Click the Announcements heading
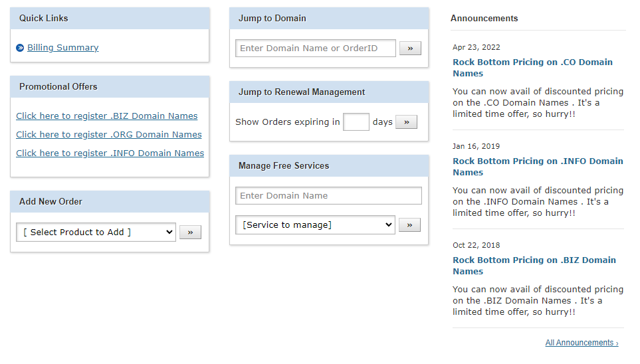 coord(484,19)
